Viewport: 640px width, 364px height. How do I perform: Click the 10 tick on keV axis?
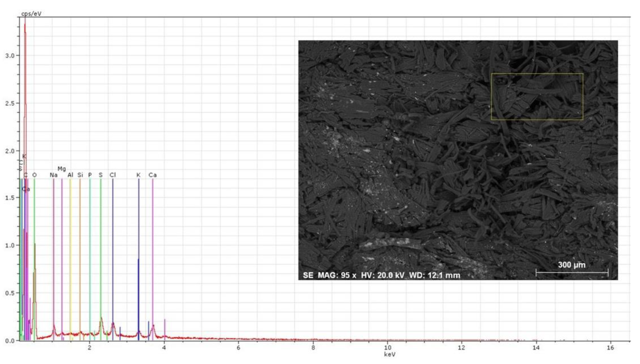(387, 348)
